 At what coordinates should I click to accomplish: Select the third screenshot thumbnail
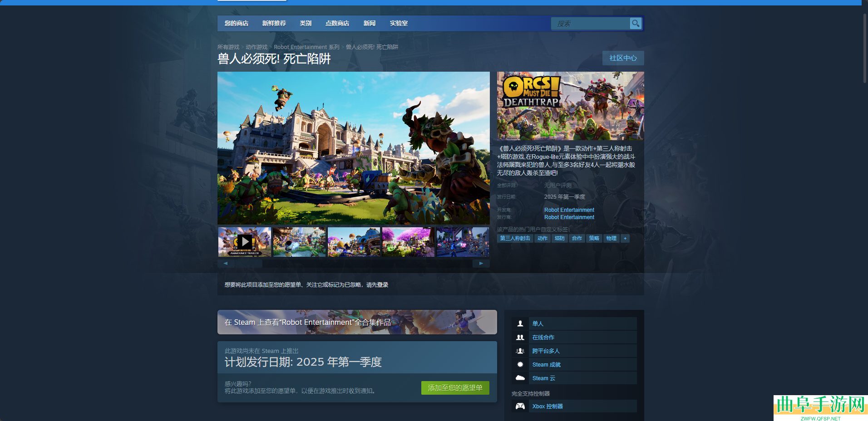click(354, 242)
